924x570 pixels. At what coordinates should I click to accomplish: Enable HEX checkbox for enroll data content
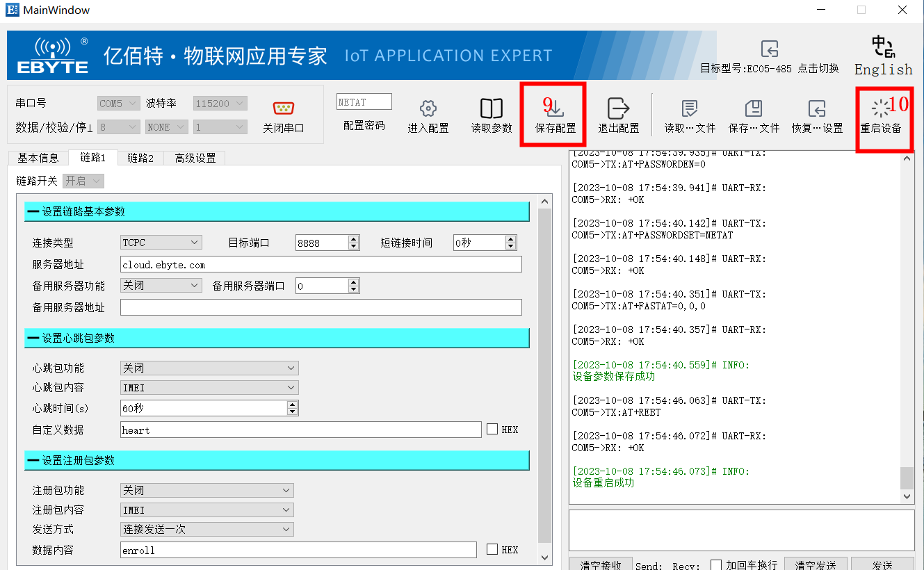point(492,550)
